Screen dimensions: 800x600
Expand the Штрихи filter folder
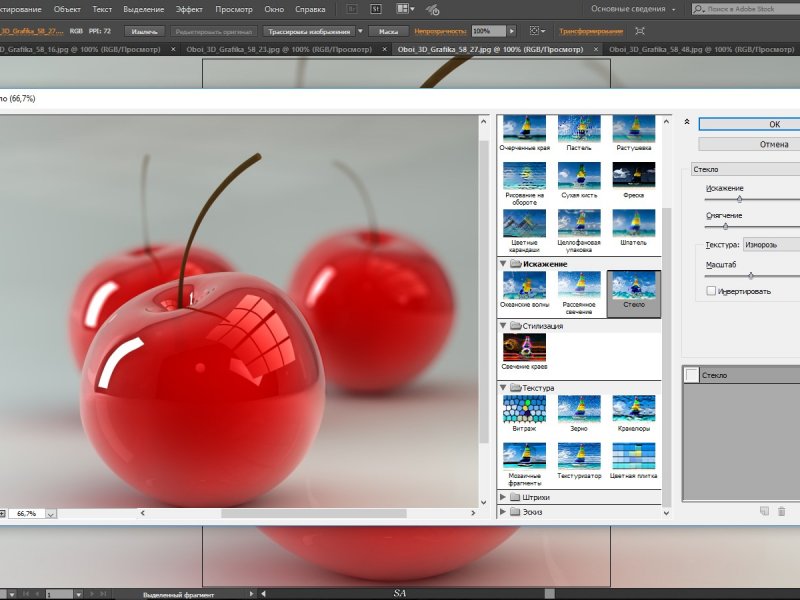503,497
